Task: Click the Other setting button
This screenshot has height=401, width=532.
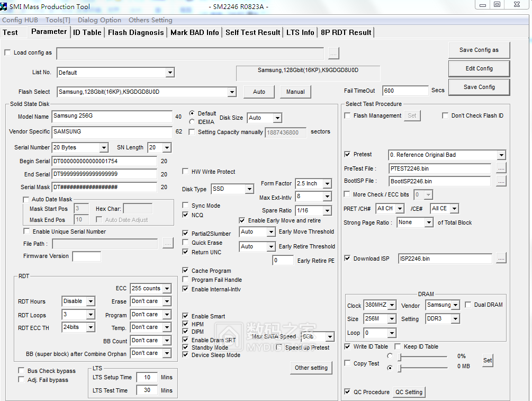Action: pos(311,368)
